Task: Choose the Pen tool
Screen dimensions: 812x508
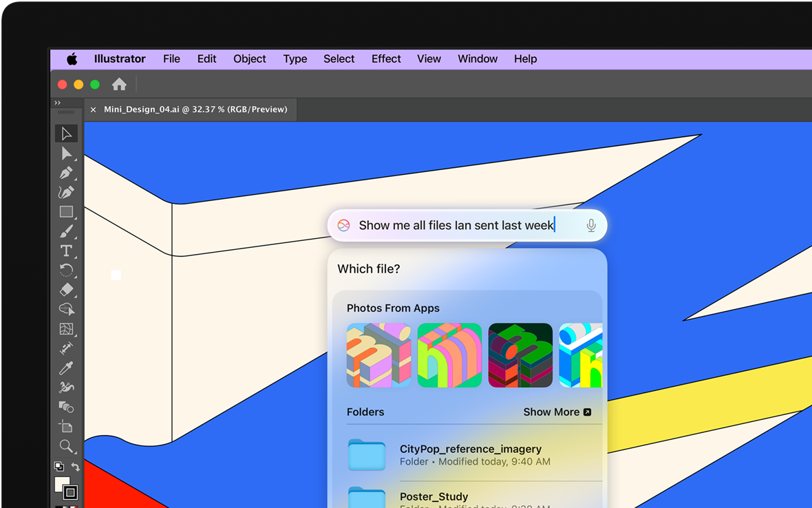Action: tap(66, 173)
